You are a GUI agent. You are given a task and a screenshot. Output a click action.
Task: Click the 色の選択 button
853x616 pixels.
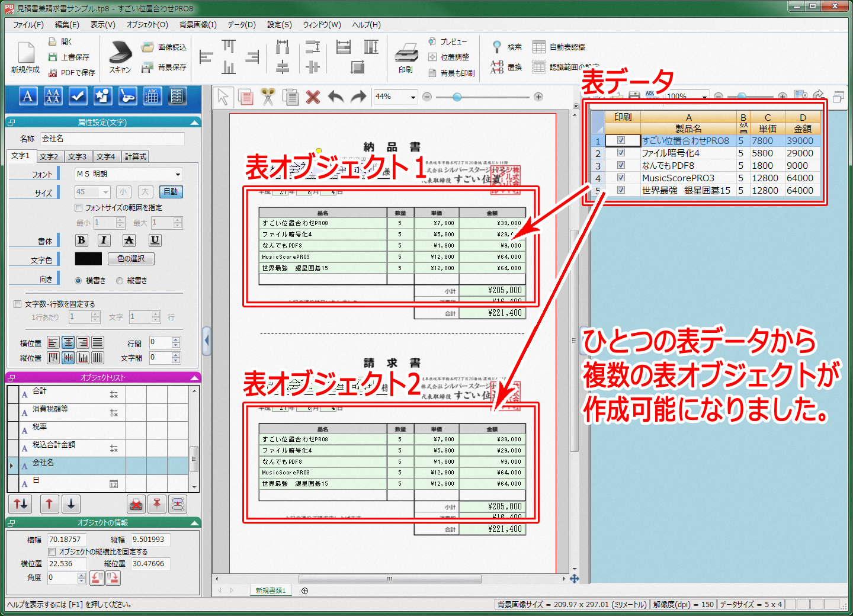[131, 259]
